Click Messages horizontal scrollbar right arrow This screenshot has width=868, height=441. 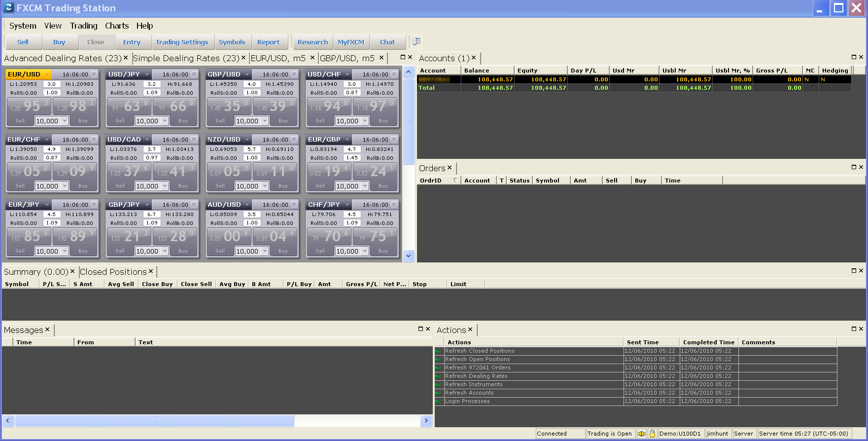tap(426, 421)
